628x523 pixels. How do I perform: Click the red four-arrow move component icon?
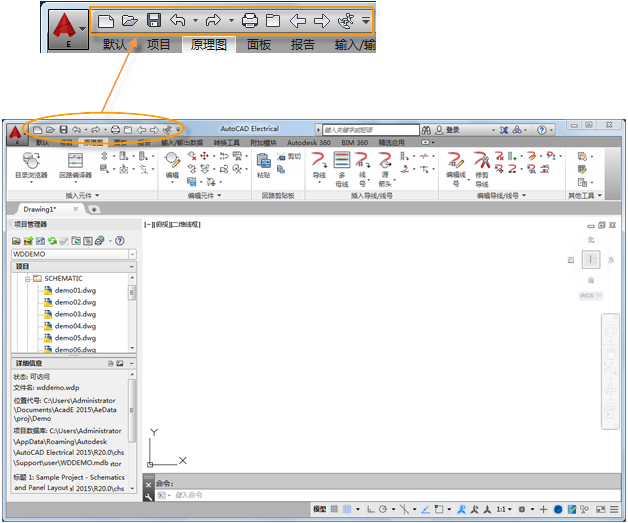click(204, 156)
